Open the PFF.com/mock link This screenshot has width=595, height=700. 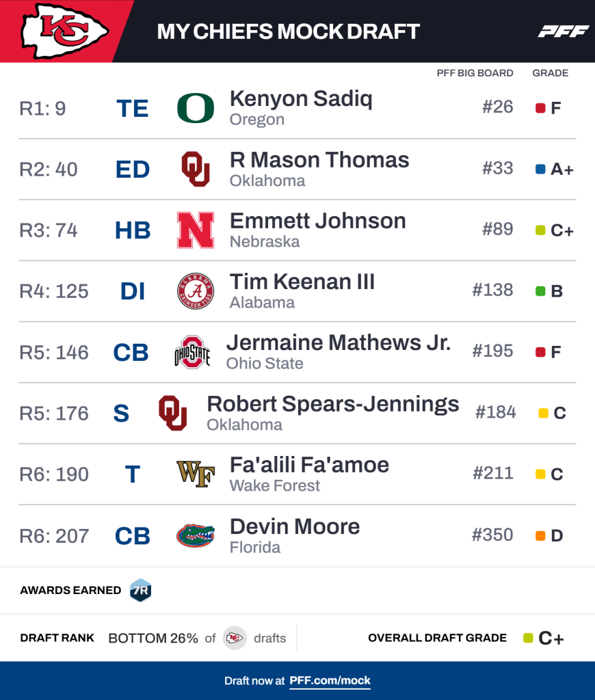tap(330, 681)
